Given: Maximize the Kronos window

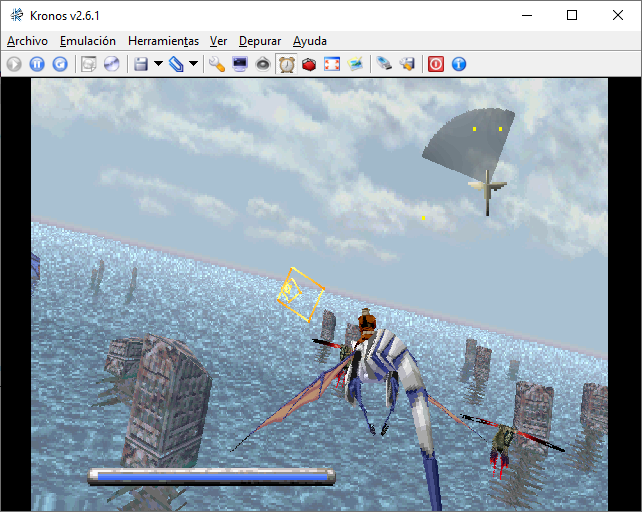Looking at the screenshot, I should [572, 16].
